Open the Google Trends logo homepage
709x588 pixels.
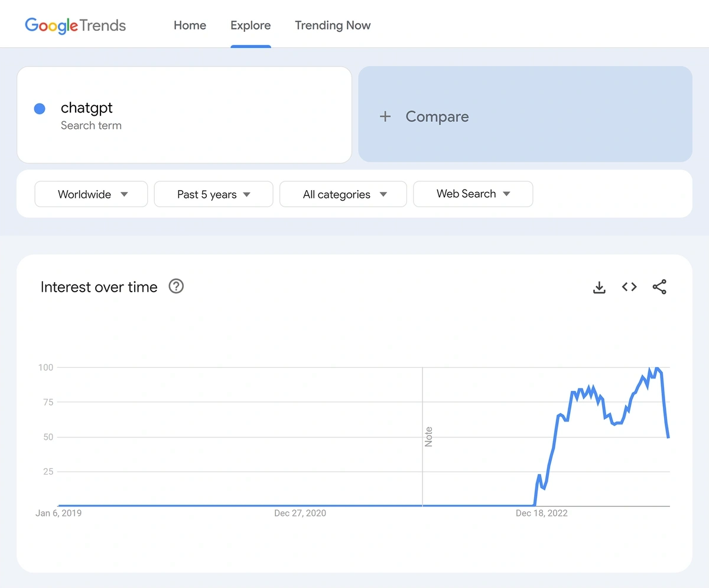point(75,25)
